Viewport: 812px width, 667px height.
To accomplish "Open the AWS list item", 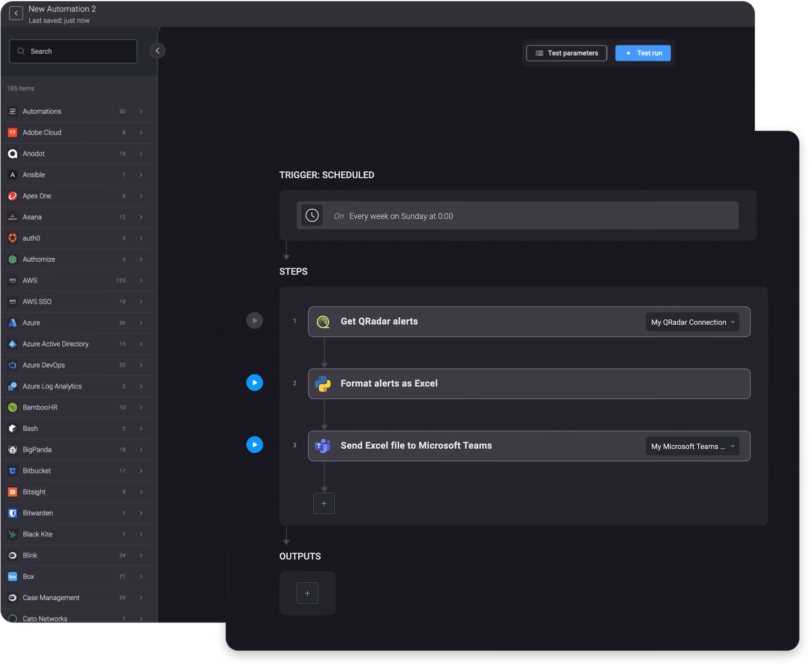I will click(77, 280).
